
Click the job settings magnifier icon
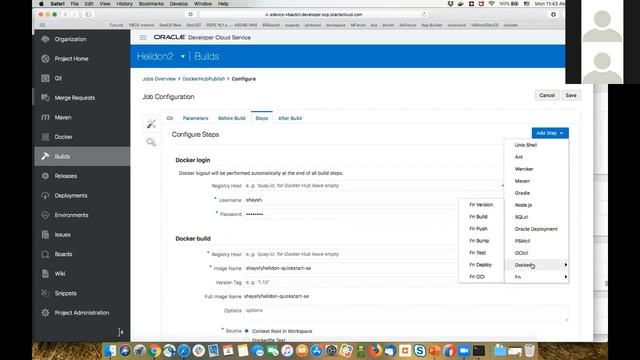tap(151, 142)
